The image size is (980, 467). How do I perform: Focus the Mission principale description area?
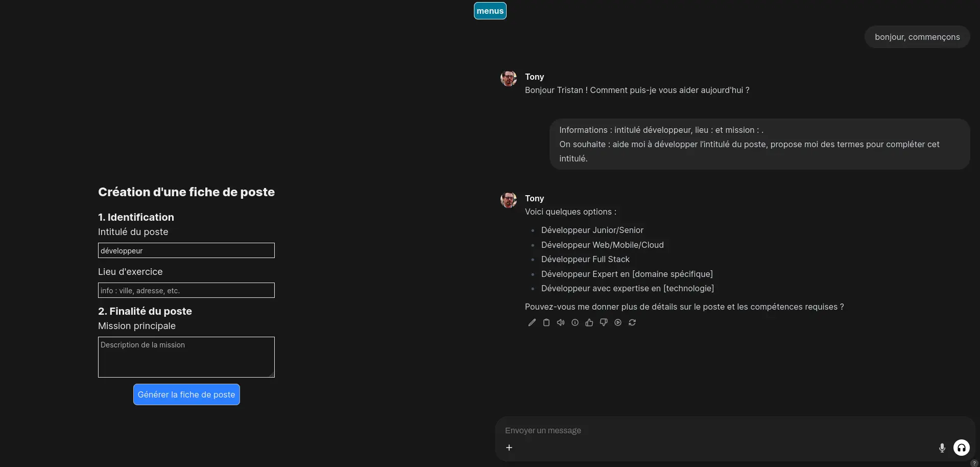tap(186, 357)
